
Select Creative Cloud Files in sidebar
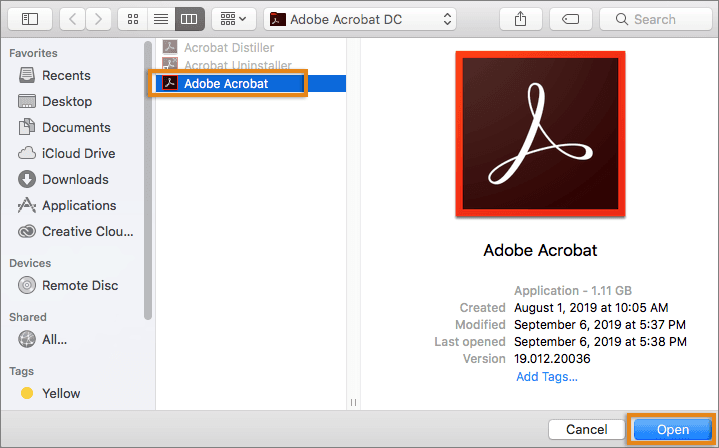tap(88, 232)
